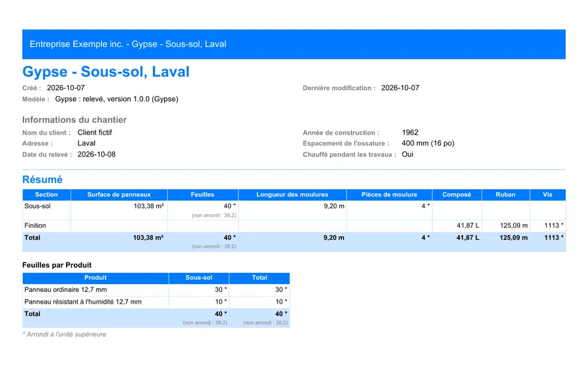Click the blue header banner text 'Entreprise Exemple inc.'
588x367 pixels.
click(76, 44)
